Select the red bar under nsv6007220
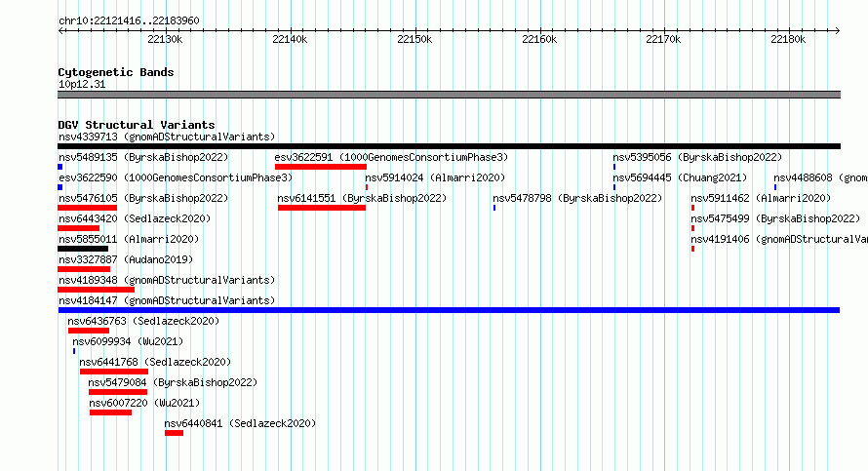The width and height of the screenshot is (868, 471). [x=111, y=412]
